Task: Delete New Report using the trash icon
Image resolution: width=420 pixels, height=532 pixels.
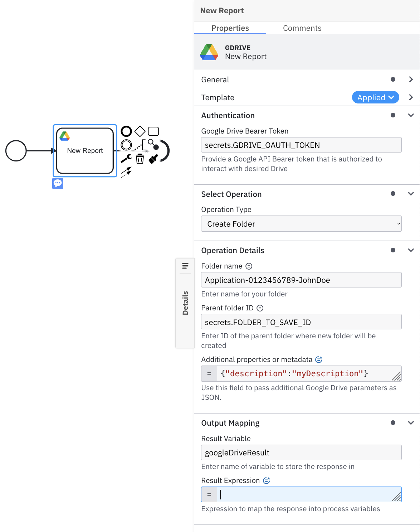Action: tap(140, 159)
